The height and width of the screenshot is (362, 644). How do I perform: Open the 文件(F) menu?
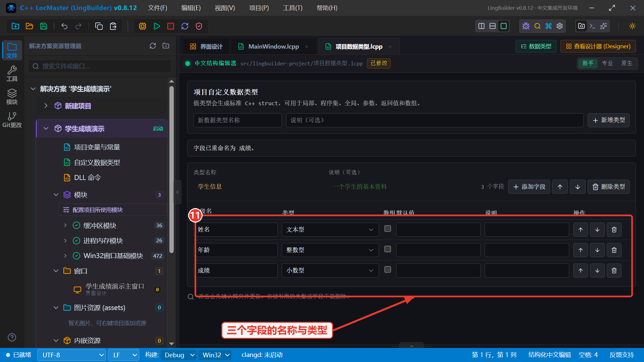pyautogui.click(x=158, y=8)
